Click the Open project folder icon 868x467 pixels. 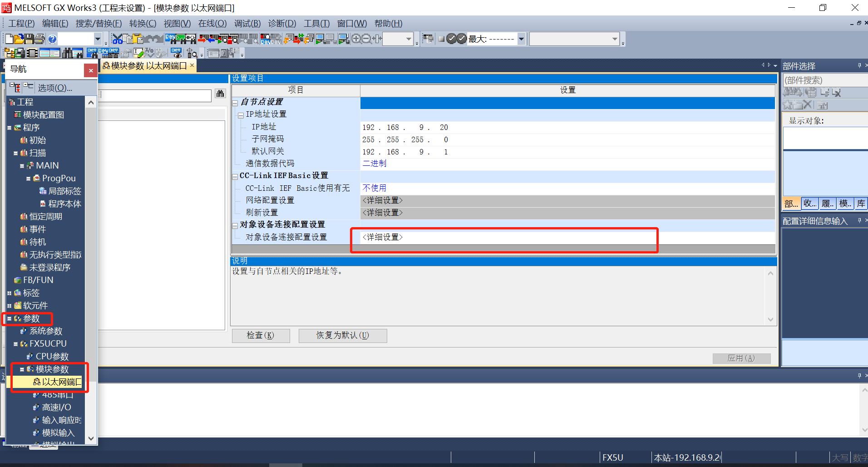tap(19, 39)
